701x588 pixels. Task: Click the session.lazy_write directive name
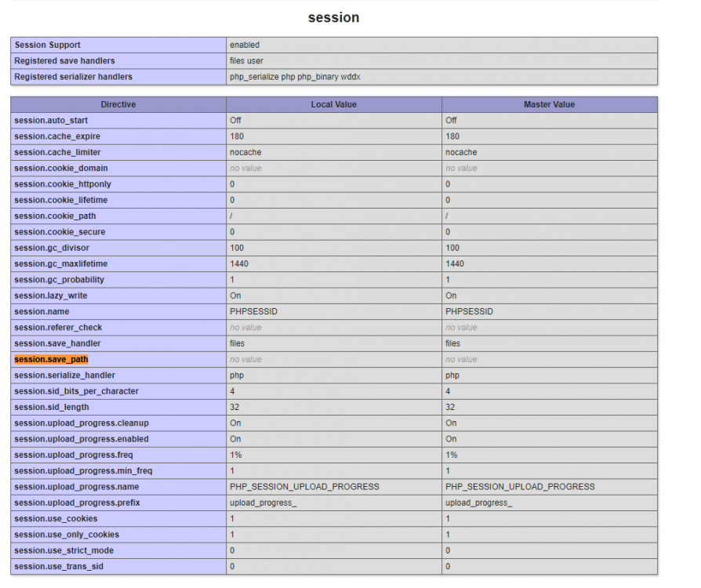[51, 296]
